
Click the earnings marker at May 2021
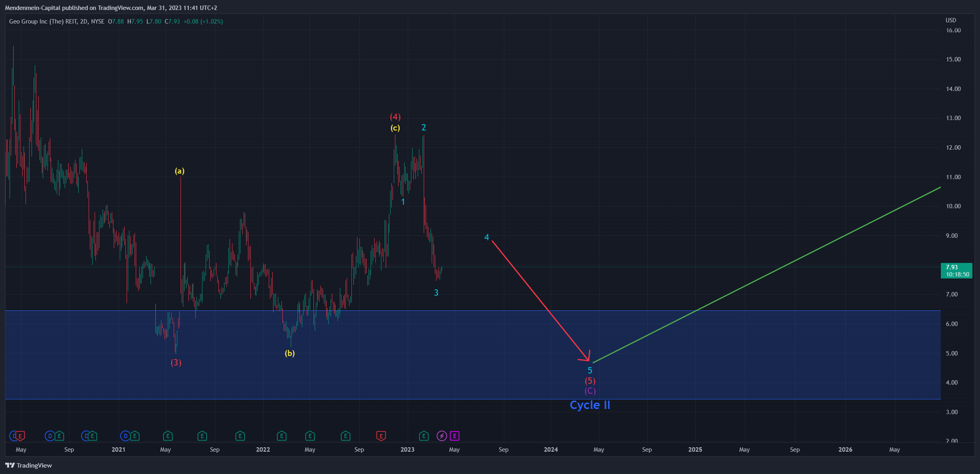168,436
